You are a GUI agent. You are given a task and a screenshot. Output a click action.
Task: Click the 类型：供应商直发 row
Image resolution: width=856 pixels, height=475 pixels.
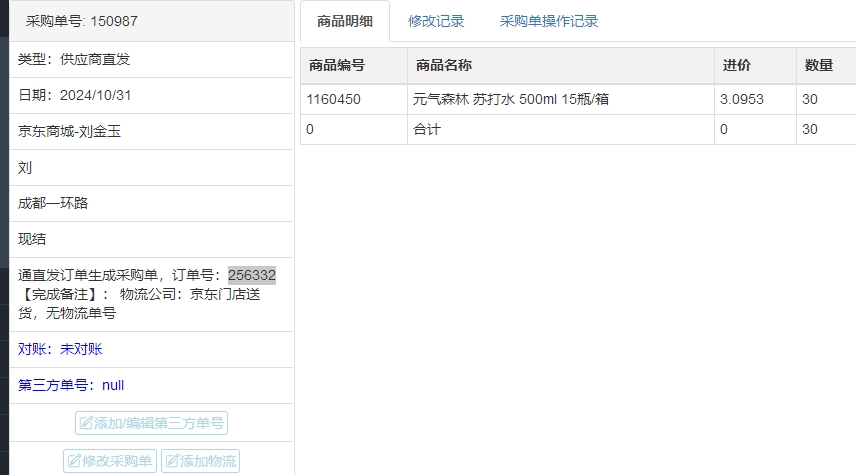tap(152, 60)
